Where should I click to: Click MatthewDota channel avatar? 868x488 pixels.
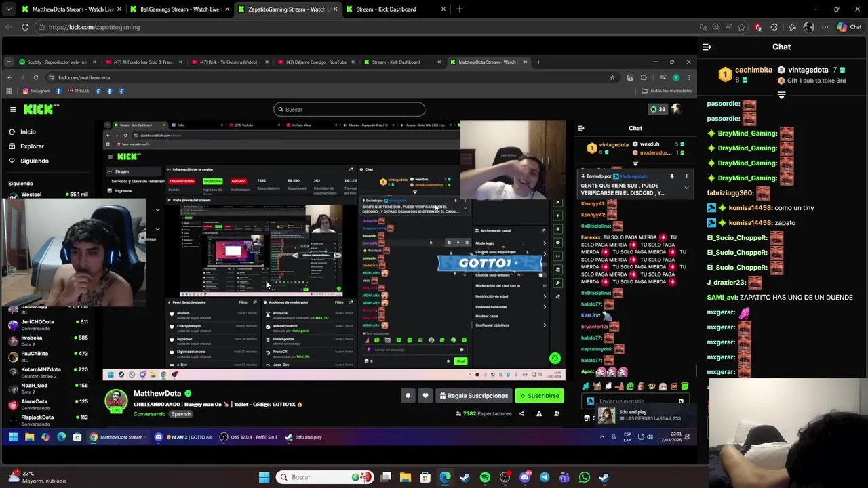[x=116, y=400]
